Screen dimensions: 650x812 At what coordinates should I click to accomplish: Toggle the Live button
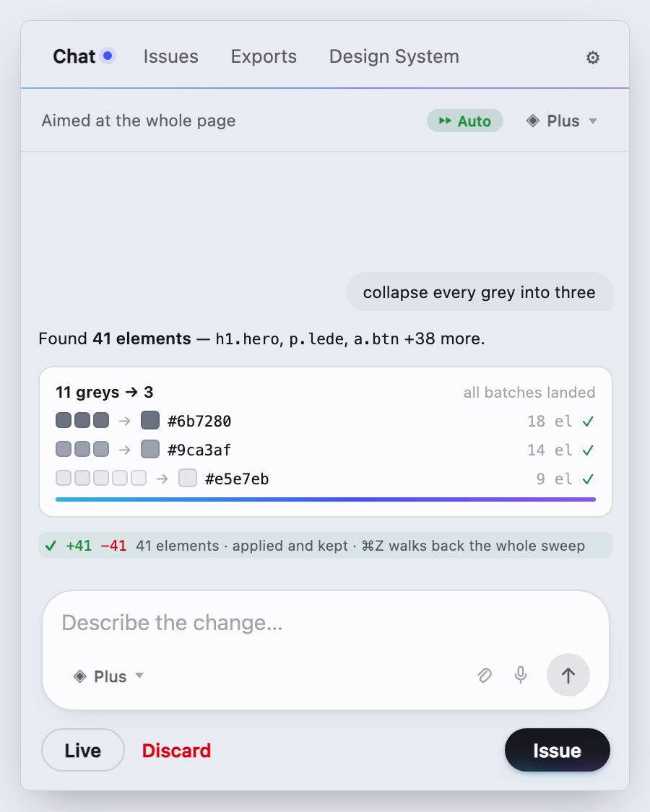[x=83, y=750]
